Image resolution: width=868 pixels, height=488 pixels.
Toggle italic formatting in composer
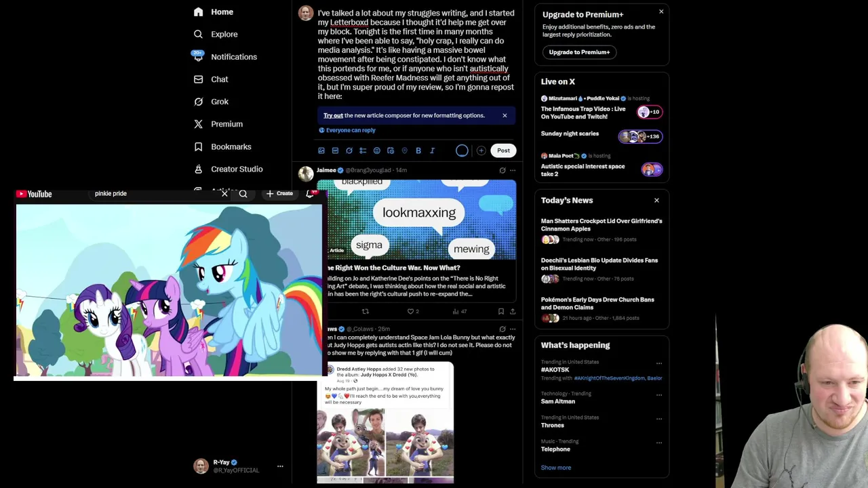coord(433,150)
